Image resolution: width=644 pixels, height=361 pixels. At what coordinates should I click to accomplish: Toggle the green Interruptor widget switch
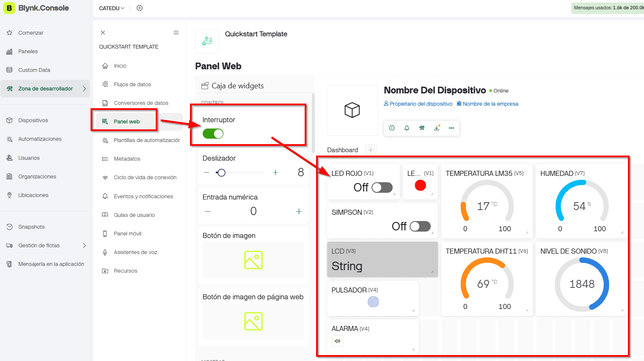click(213, 134)
